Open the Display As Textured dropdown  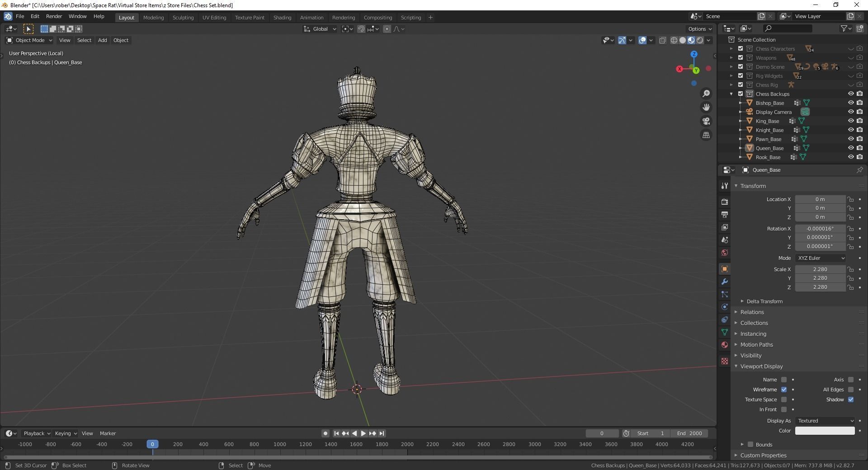coord(825,421)
